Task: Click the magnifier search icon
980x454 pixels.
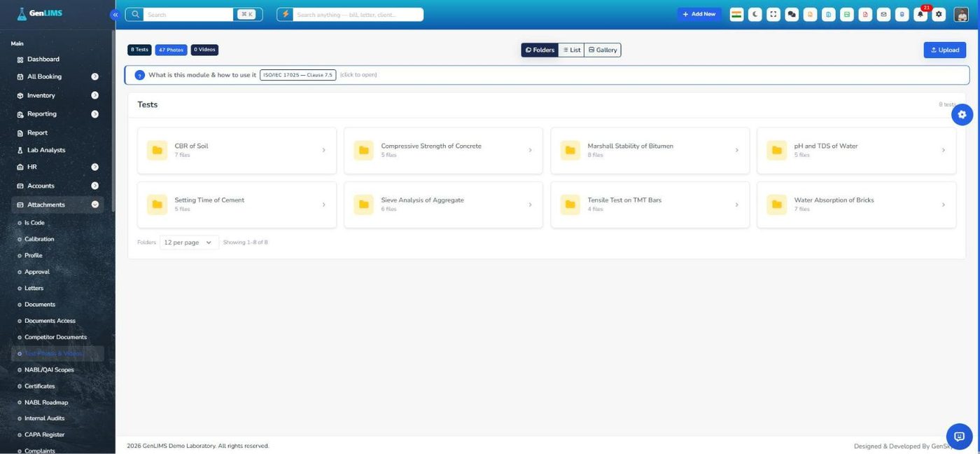Action: 134,14
